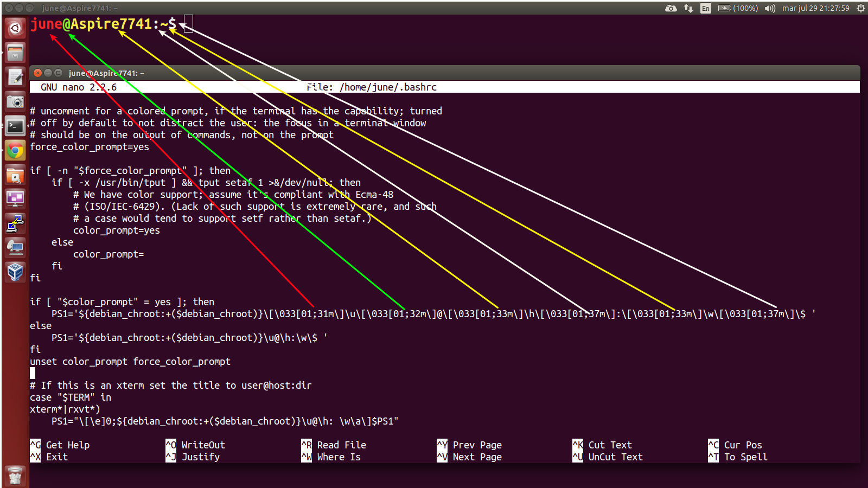Open the session gear menu

click(x=860, y=8)
